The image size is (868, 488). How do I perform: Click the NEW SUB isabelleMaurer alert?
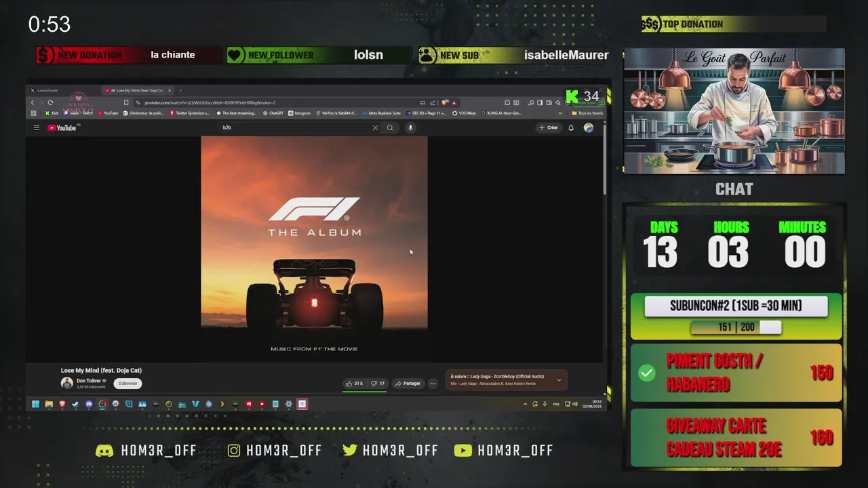pyautogui.click(x=513, y=55)
